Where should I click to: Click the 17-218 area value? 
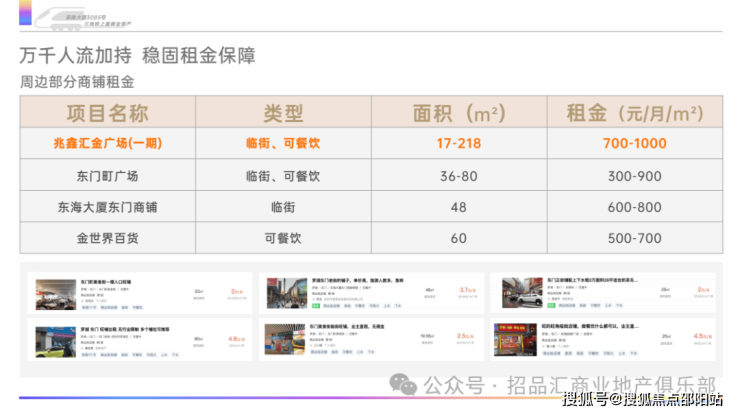pyautogui.click(x=458, y=144)
